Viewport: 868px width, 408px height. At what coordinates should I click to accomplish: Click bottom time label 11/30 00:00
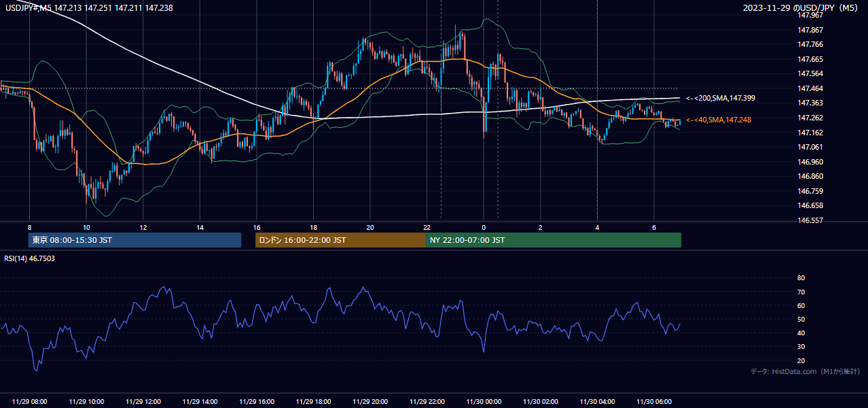pyautogui.click(x=484, y=402)
